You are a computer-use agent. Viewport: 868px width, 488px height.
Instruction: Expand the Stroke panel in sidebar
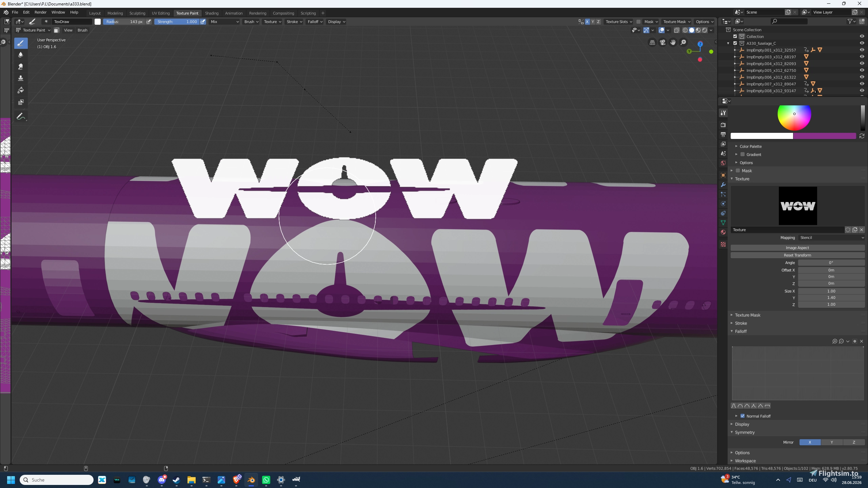[x=741, y=323]
